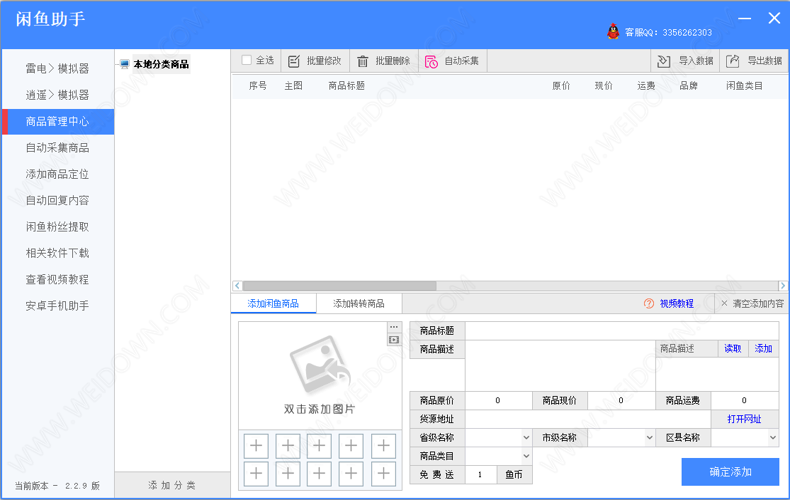Click the 品牌 column header
790x500 pixels.
688,86
